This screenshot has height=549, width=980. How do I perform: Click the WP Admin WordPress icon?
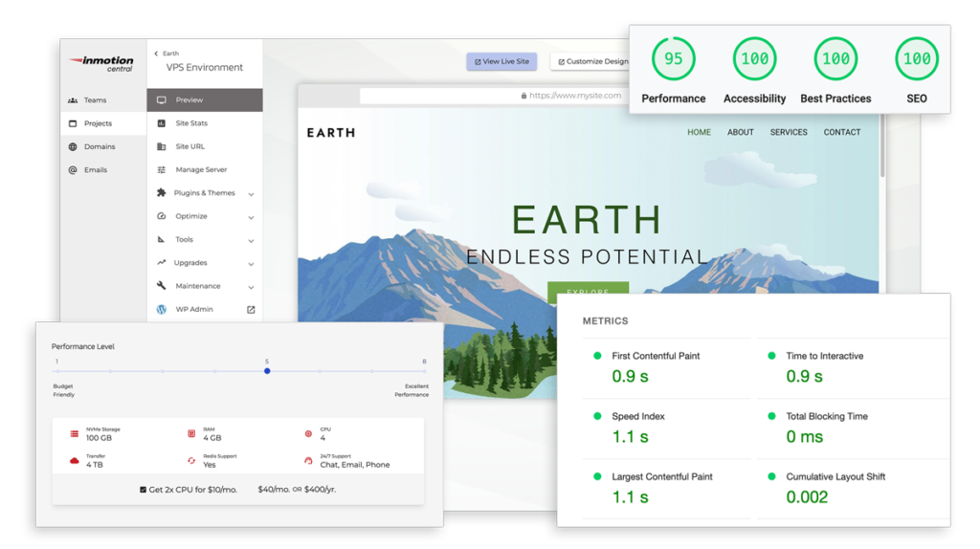162,310
